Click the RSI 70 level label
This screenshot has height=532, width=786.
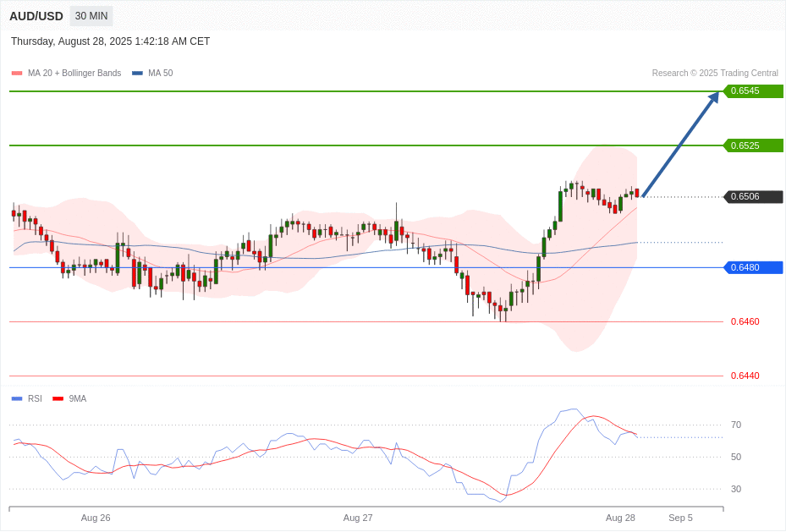pyautogui.click(x=736, y=425)
